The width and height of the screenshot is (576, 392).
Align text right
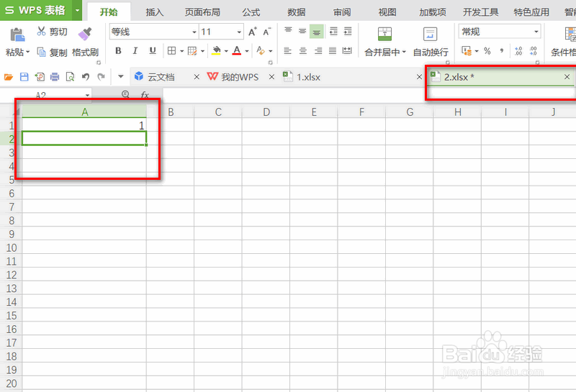tap(318, 50)
